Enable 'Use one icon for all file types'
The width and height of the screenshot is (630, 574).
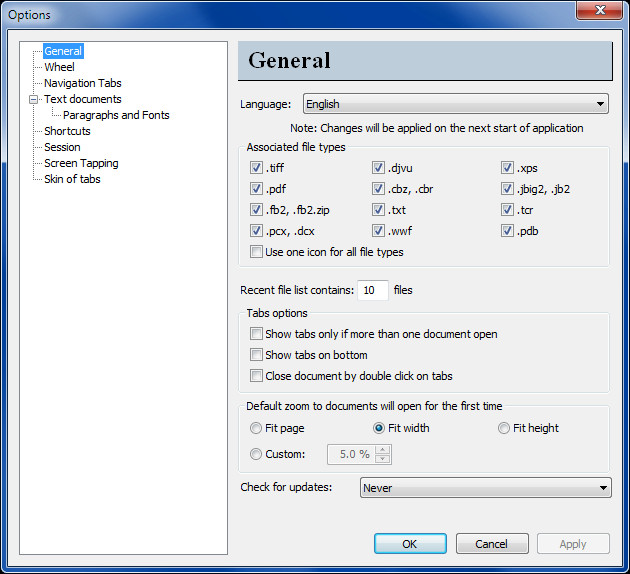pyautogui.click(x=257, y=252)
